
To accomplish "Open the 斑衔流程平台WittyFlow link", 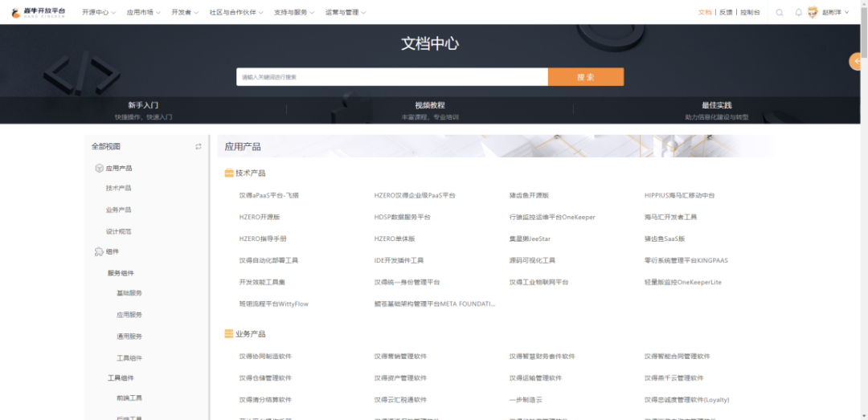I will click(274, 304).
